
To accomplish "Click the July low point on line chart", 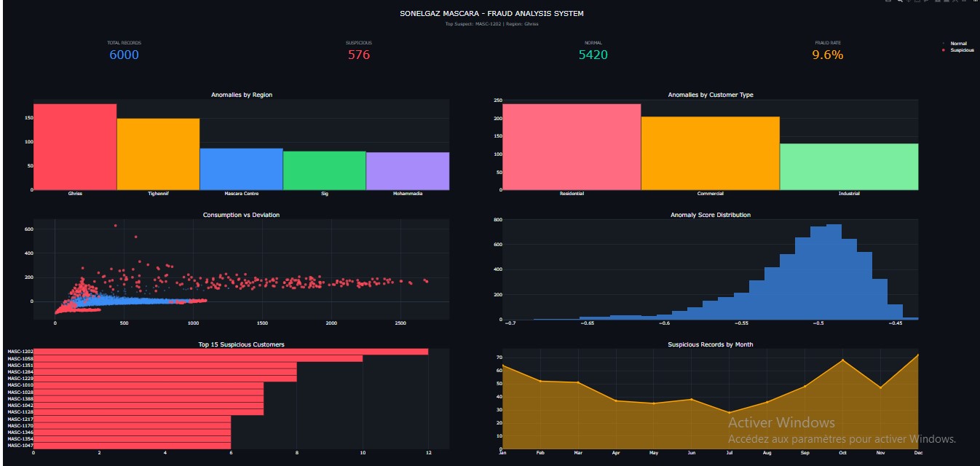I will coord(729,413).
